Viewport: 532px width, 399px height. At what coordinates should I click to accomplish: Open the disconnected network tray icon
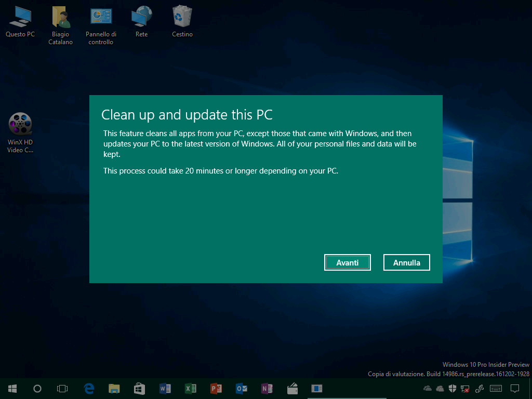tap(465, 389)
